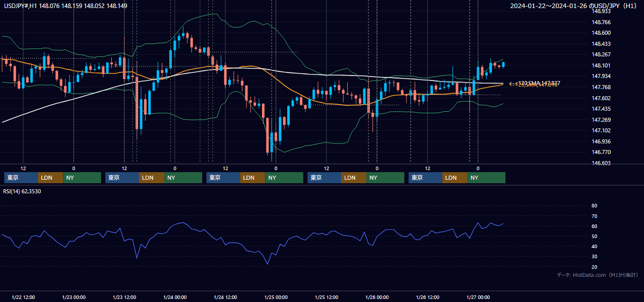This screenshot has height=302, width=644.
Task: Select the 東京 session block for 1/23
Action: [x=122, y=178]
